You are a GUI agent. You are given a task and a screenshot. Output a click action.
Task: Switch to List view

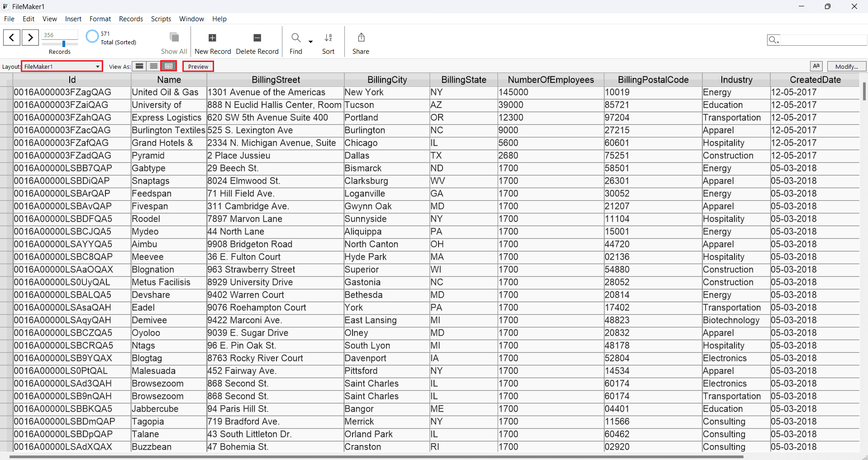(x=154, y=66)
